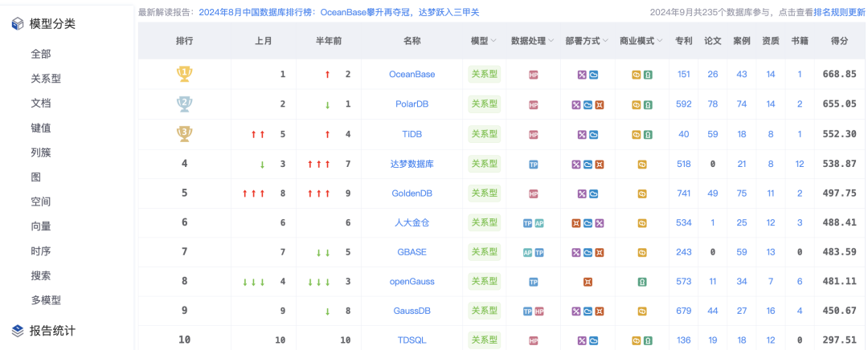Image resolution: width=868 pixels, height=350 pixels.
Task: Click the gold first-place trophy icon
Action: tap(184, 74)
